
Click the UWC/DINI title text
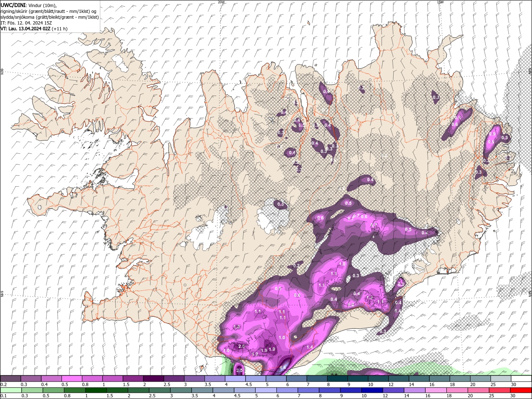click(x=13, y=5)
